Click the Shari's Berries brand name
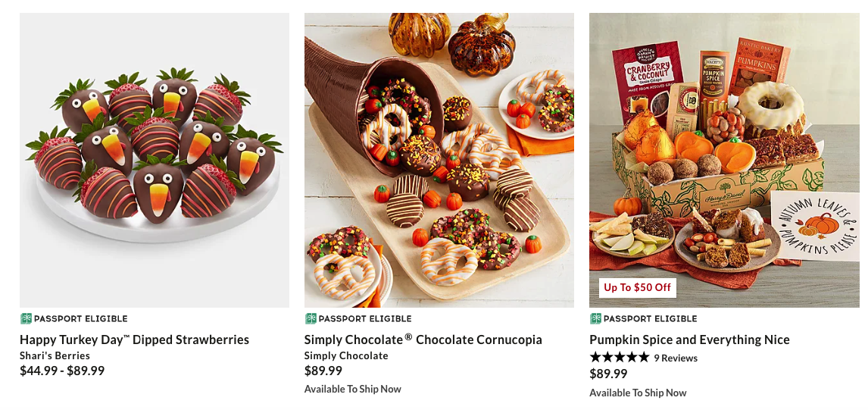Image resolution: width=868 pixels, height=410 pixels. click(55, 355)
